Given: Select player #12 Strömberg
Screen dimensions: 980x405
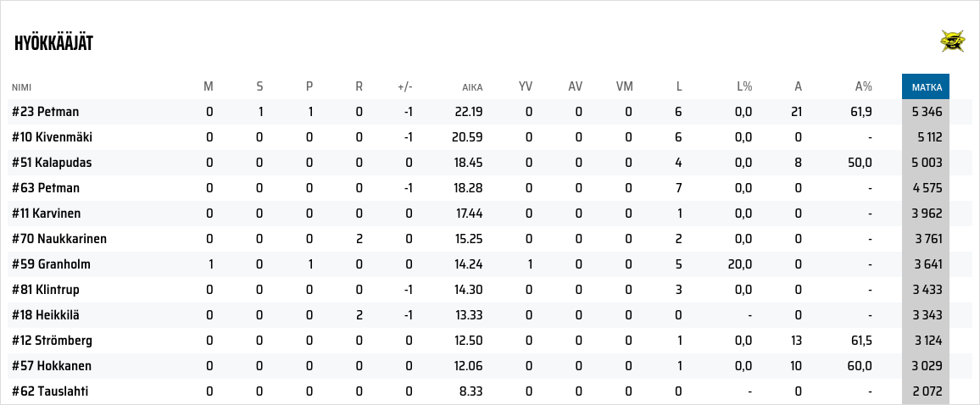Looking at the screenshot, I should point(52,341).
